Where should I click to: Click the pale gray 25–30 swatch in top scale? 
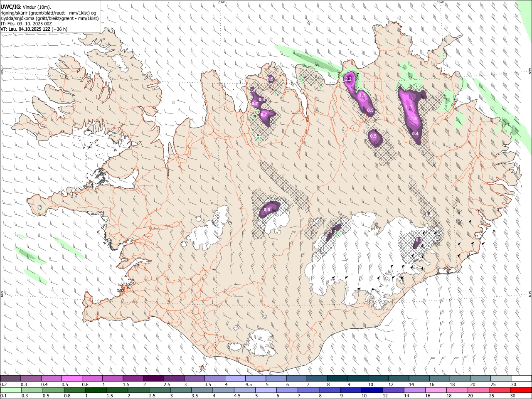coord(501,378)
